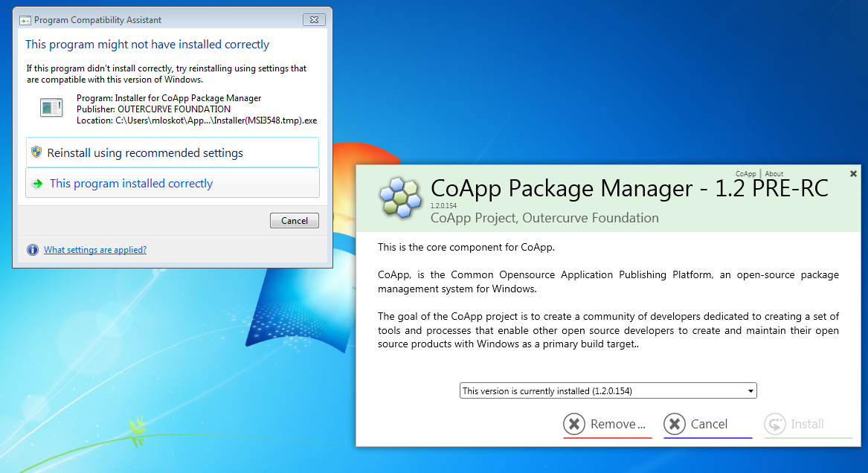Close the Program Compatibility Assistant dialog
Viewport: 868px width, 473px height.
click(315, 19)
